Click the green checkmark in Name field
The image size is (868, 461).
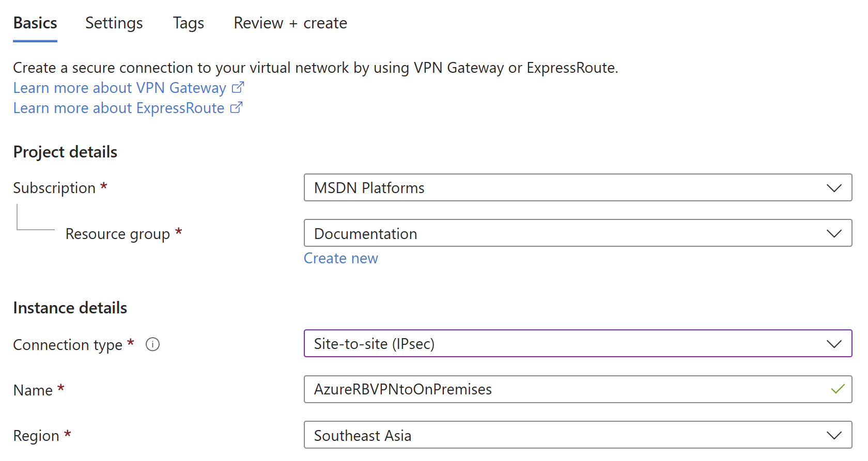point(838,389)
